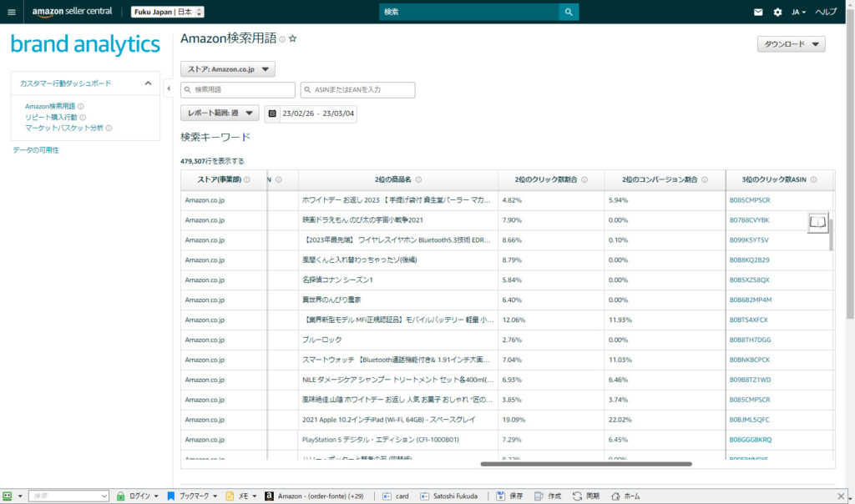Select the 22.02% conversion share cell

click(x=665, y=420)
